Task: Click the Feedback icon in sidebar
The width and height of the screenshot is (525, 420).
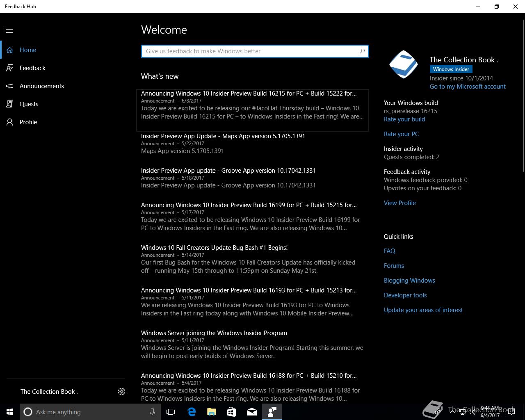Action: point(10,68)
